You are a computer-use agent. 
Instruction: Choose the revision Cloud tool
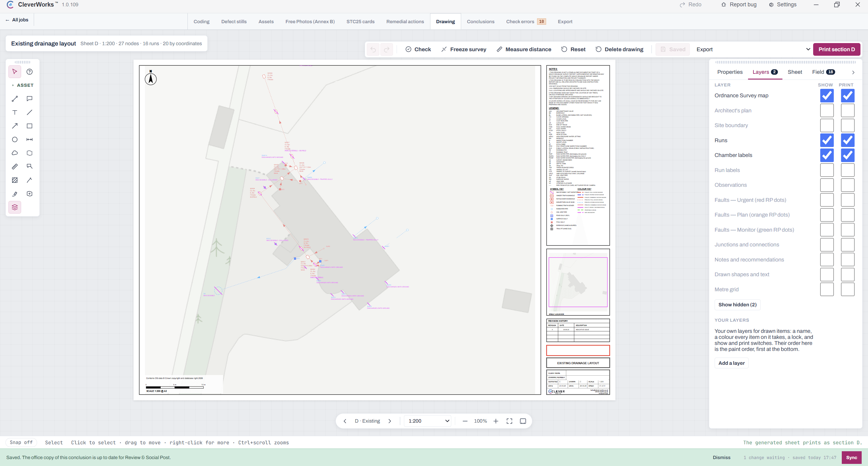coord(15,153)
